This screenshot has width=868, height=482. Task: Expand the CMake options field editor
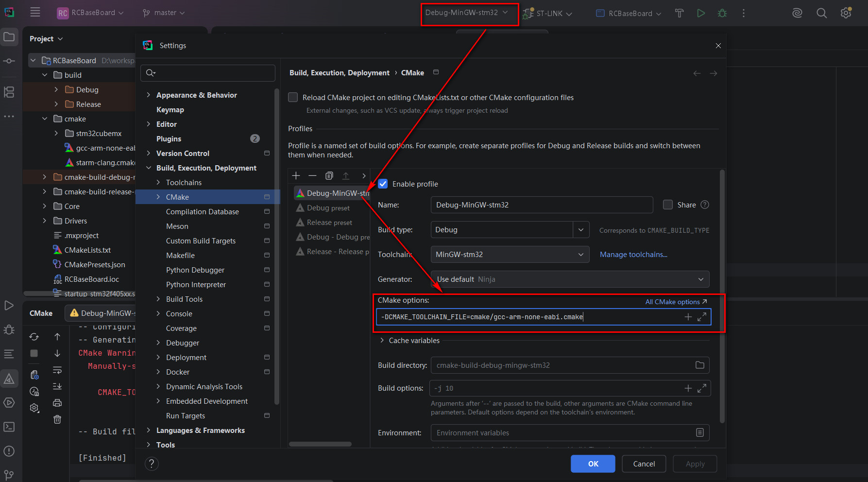tap(702, 317)
